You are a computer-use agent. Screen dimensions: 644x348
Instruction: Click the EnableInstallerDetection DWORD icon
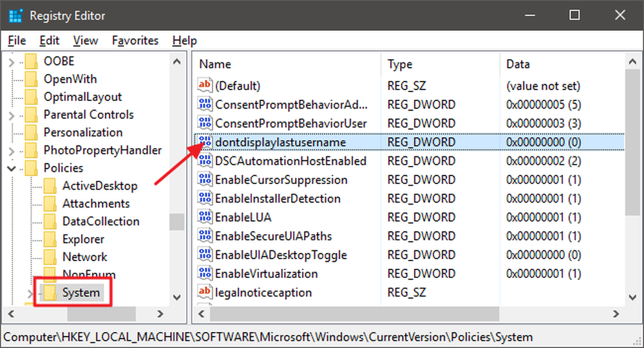click(205, 198)
